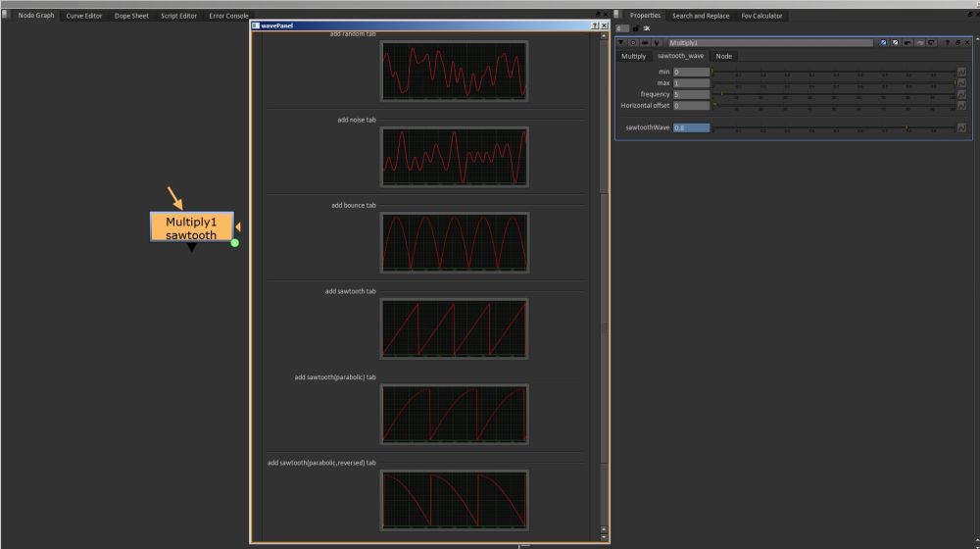This screenshot has width=980, height=549.
Task: Open animation menu for the min knob
Action: 962,72
